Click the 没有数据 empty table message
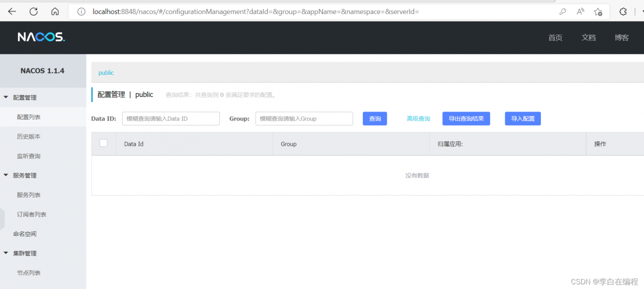Viewport: 644px width, 289px height. click(417, 175)
